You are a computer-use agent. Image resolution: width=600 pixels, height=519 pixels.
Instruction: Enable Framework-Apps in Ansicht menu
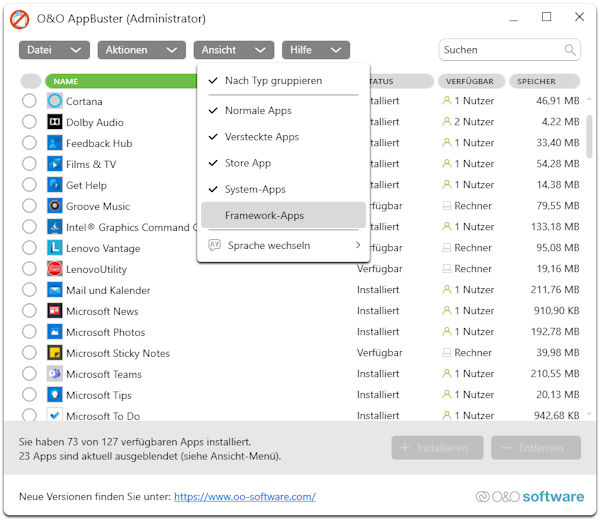click(x=283, y=215)
